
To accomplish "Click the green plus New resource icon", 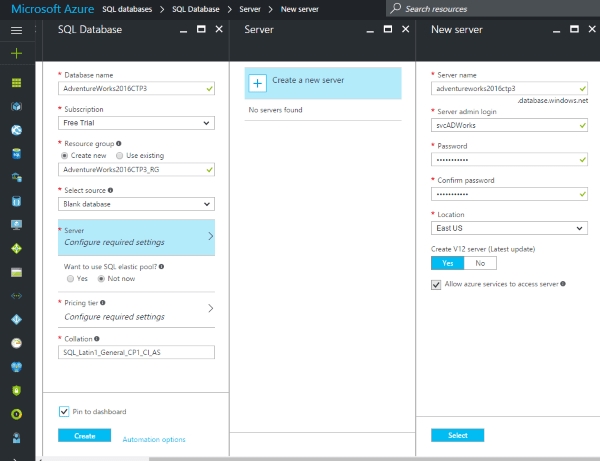I will [x=16, y=53].
